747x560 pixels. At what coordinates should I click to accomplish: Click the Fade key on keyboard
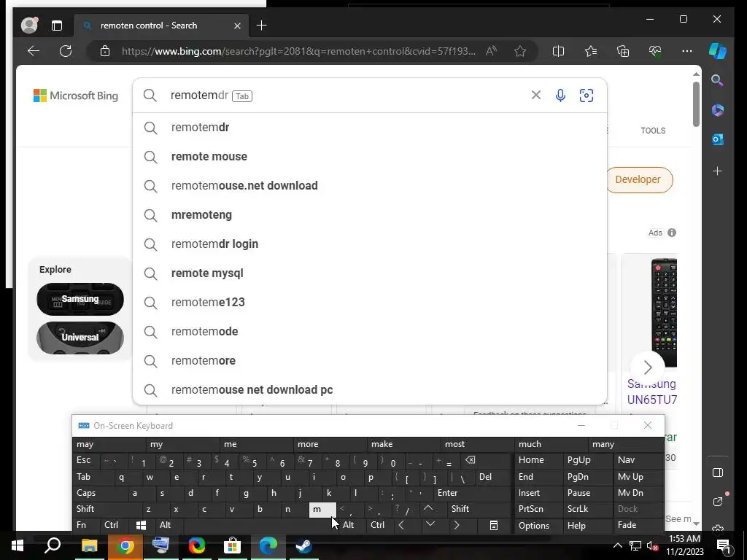point(638,525)
